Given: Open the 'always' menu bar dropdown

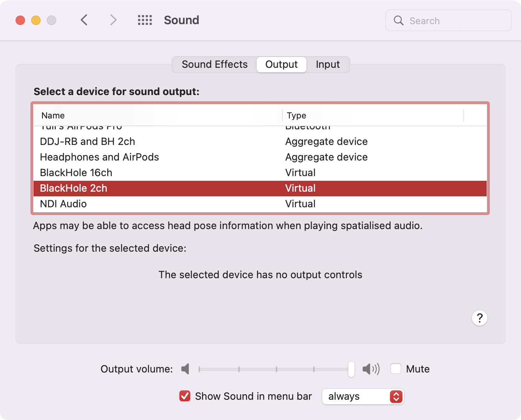Looking at the screenshot, I should point(363,397).
